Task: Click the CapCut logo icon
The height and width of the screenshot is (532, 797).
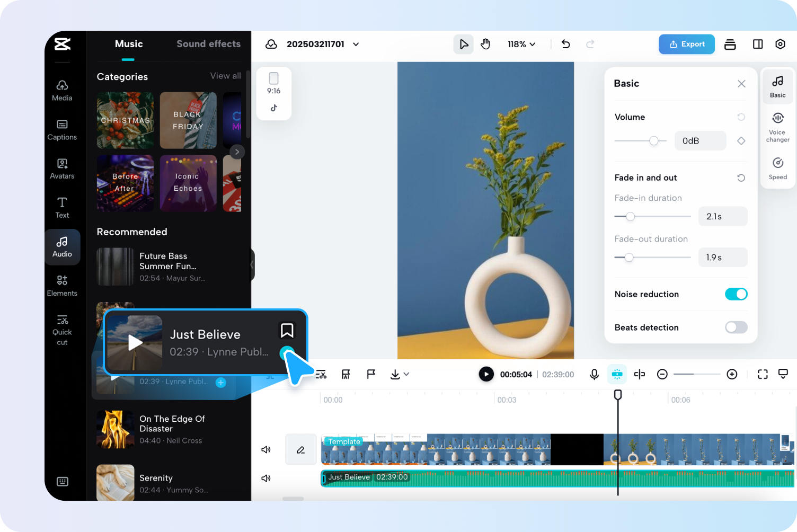Action: 63,44
